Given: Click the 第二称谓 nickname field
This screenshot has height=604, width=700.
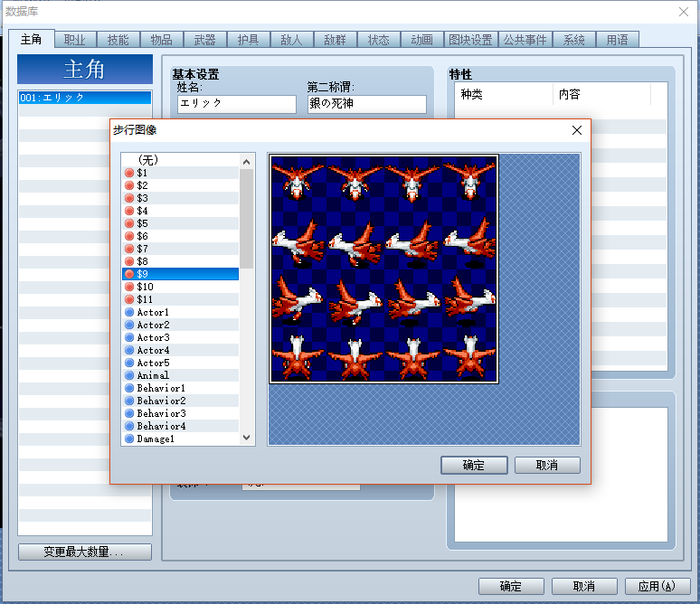Looking at the screenshot, I should (367, 104).
